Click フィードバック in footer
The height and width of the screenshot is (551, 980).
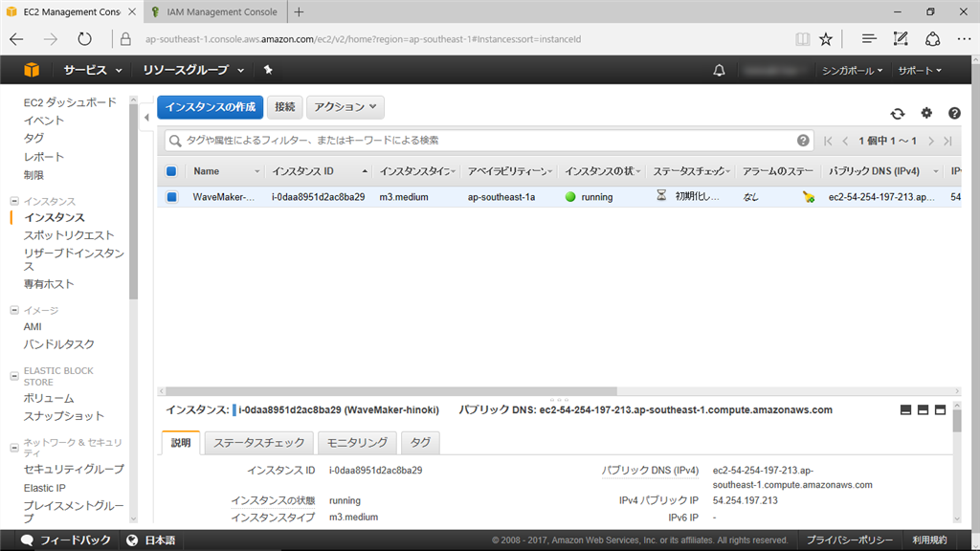tap(66, 540)
